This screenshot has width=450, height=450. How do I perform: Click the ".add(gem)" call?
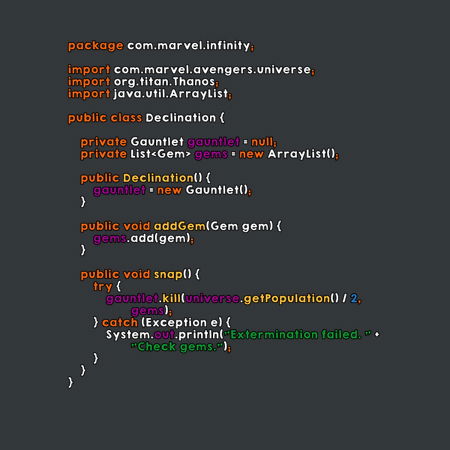158,238
